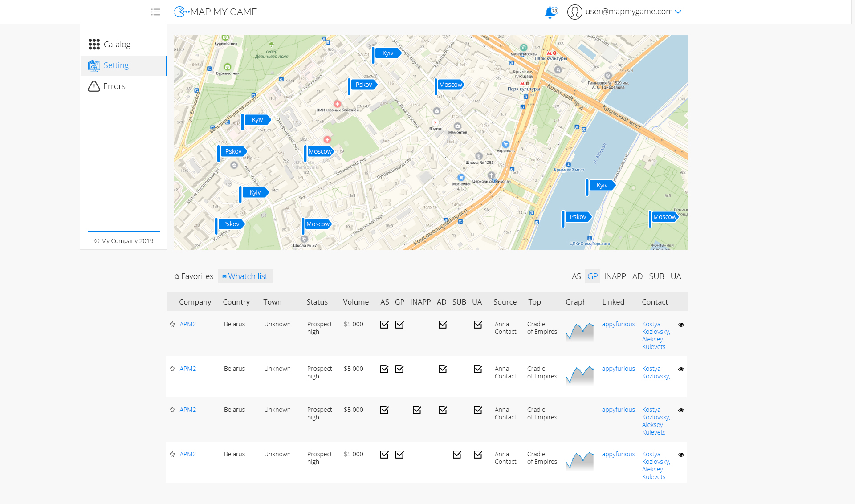Star the fourth APM2 row as favorite
This screenshot has width=855, height=504.
[x=172, y=454]
